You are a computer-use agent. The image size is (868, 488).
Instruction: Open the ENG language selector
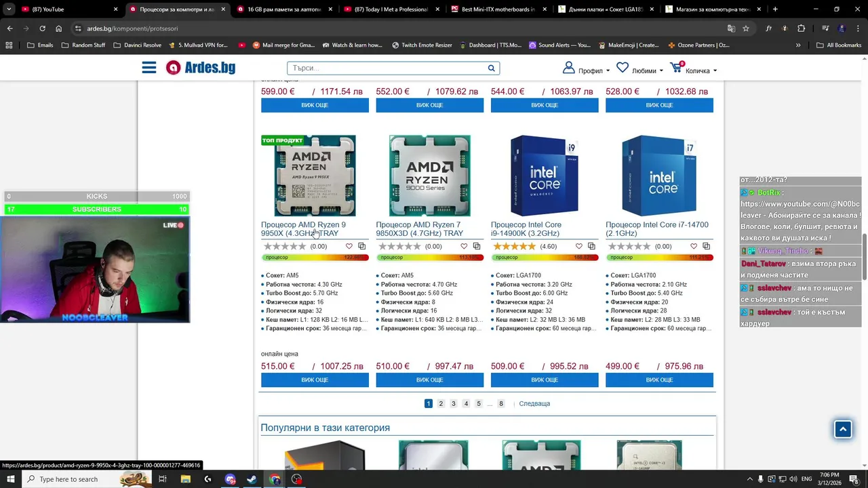pos(806,479)
